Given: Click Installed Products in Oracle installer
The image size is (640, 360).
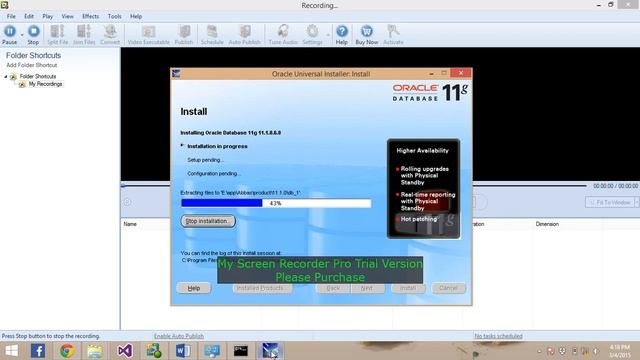Looking at the screenshot, I should 262,288.
